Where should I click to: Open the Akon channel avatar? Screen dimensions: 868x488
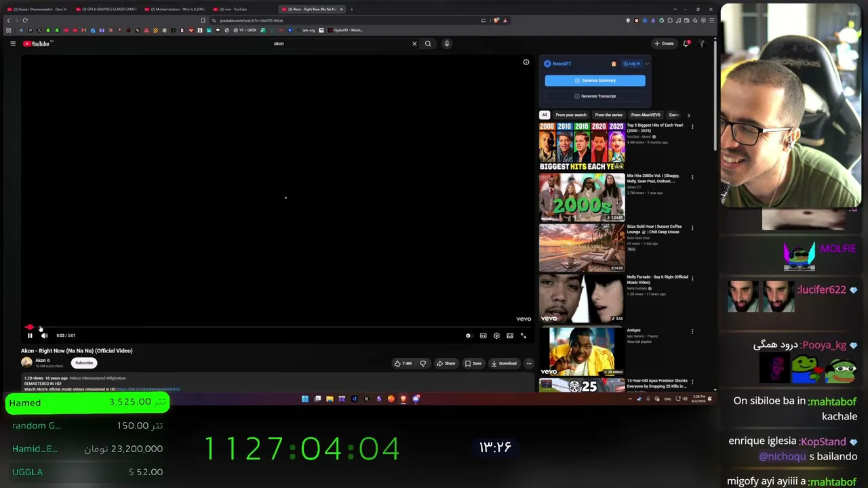point(26,363)
